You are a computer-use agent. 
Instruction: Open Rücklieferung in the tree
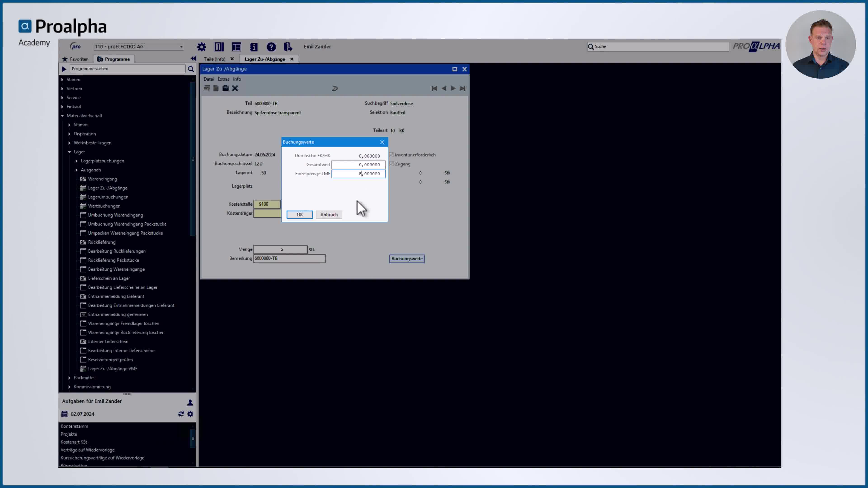[x=101, y=242]
